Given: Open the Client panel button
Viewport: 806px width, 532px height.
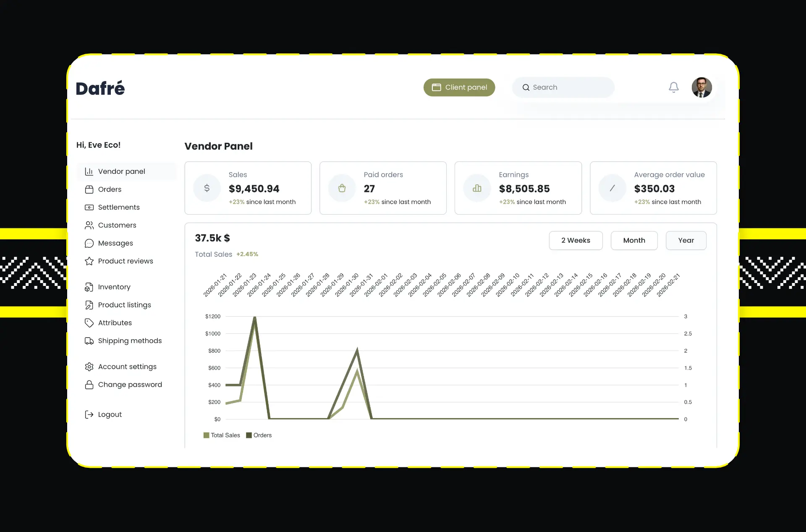Looking at the screenshot, I should point(459,87).
